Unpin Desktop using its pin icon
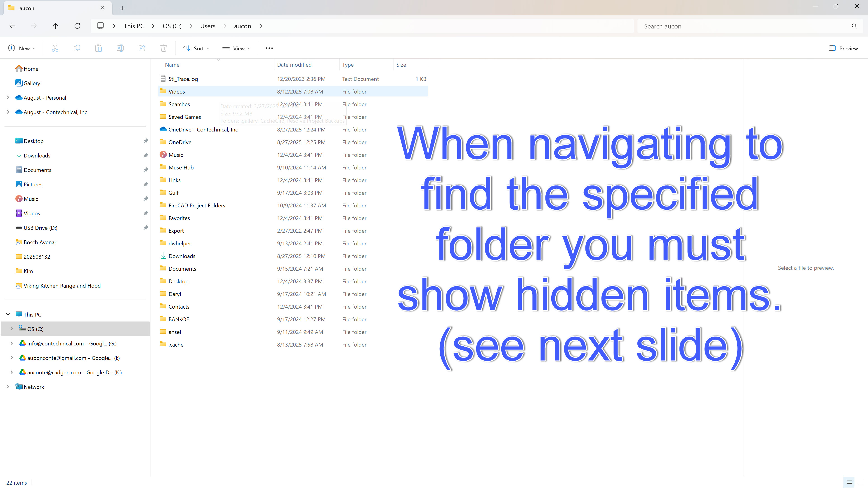The height and width of the screenshot is (488, 868). pyautogui.click(x=146, y=141)
